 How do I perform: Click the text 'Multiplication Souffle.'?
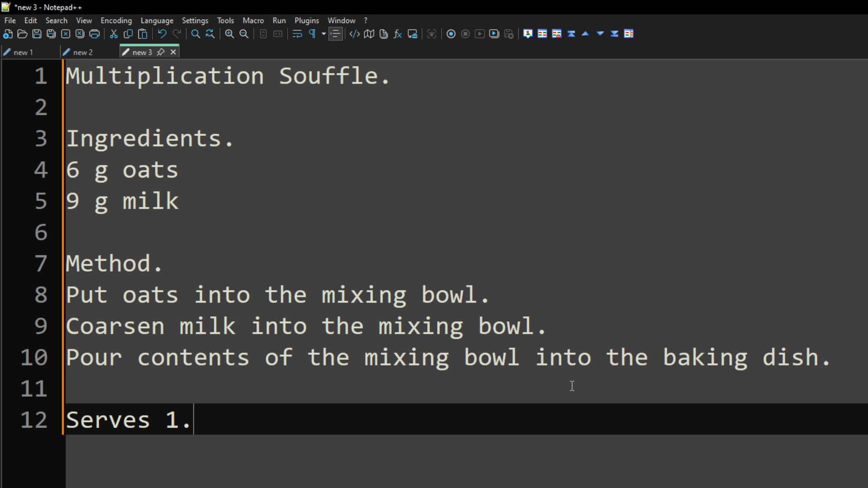[228, 76]
